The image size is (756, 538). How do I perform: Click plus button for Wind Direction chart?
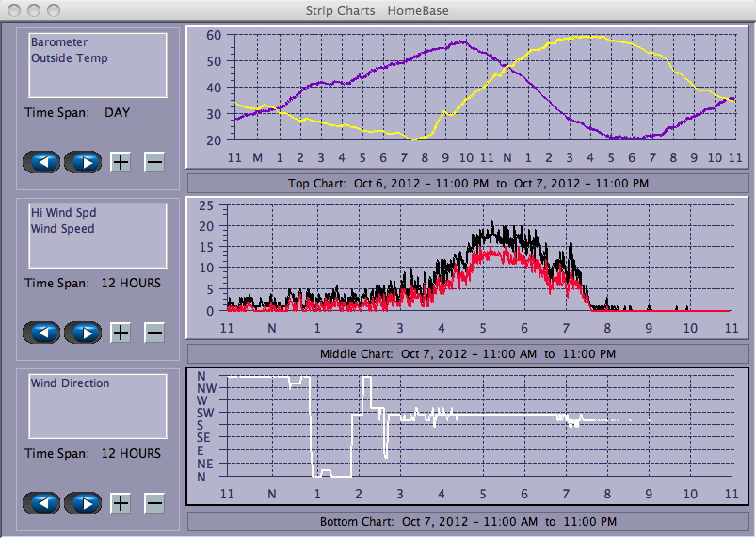[x=121, y=503]
